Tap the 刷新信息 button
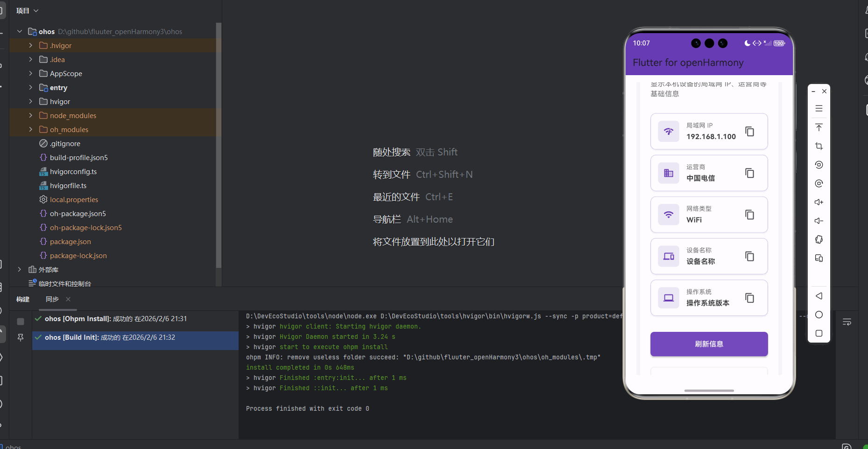The image size is (868, 449). click(709, 344)
